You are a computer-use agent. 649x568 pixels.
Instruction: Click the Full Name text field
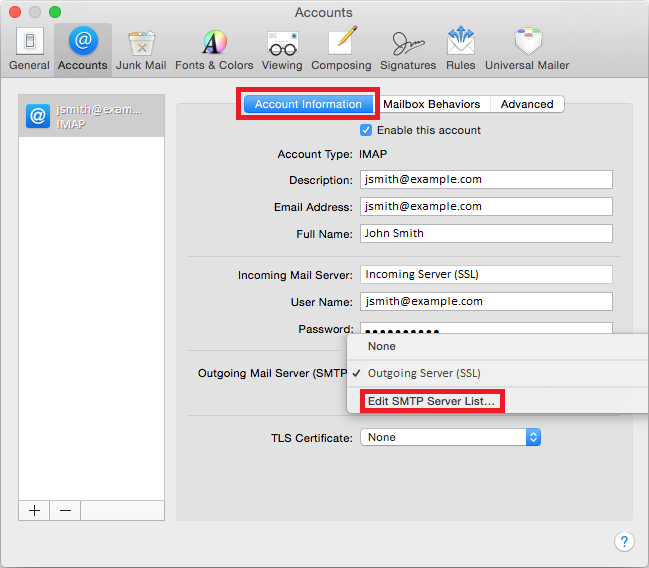485,233
